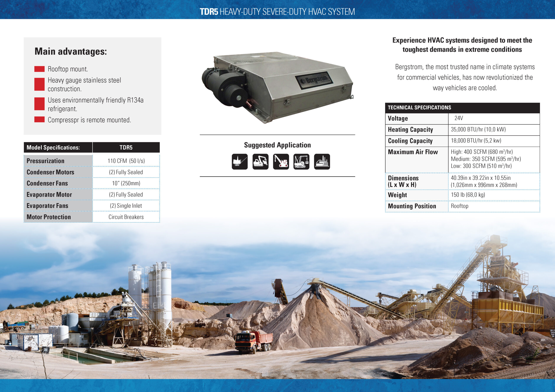Viewport: 555px width, 392px height.
Task: Click the 24V voltage value cell
Action: (x=459, y=118)
